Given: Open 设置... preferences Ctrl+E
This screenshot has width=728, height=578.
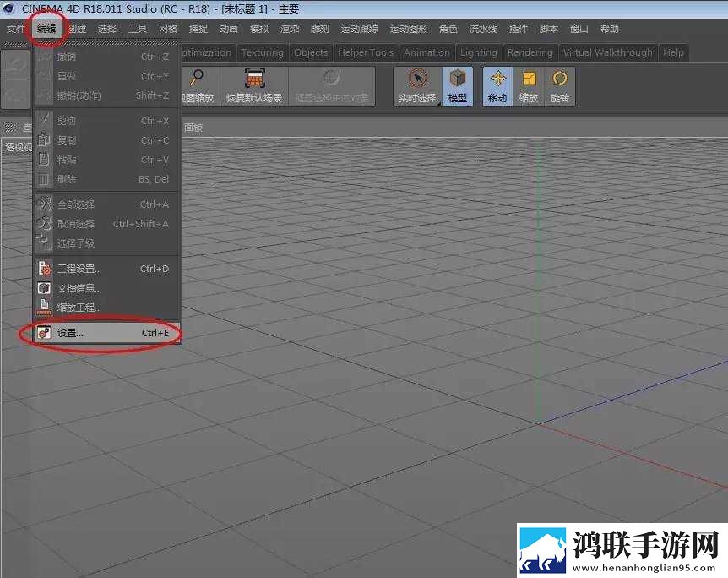Looking at the screenshot, I should click(106, 333).
